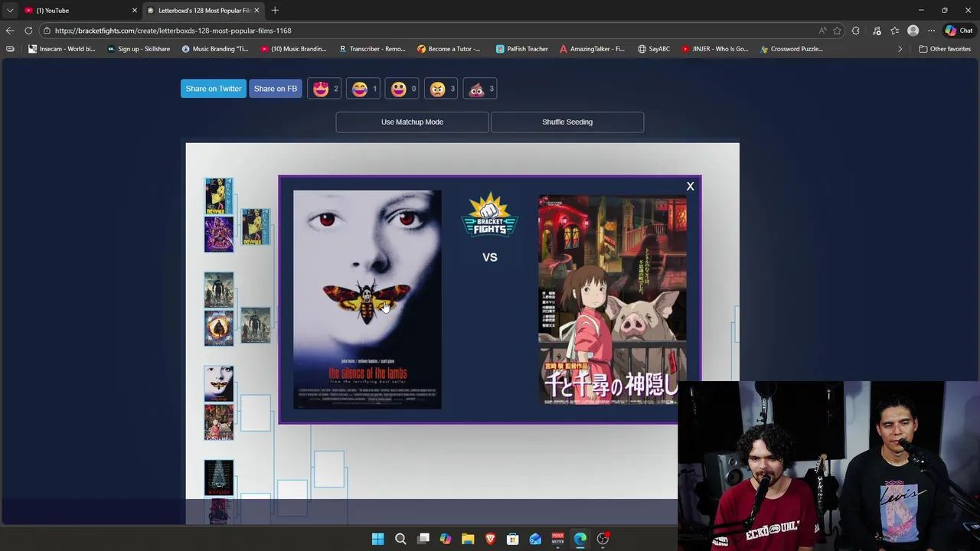The width and height of the screenshot is (980, 551).
Task: Open the tab search dropdown
Action: pos(9,10)
